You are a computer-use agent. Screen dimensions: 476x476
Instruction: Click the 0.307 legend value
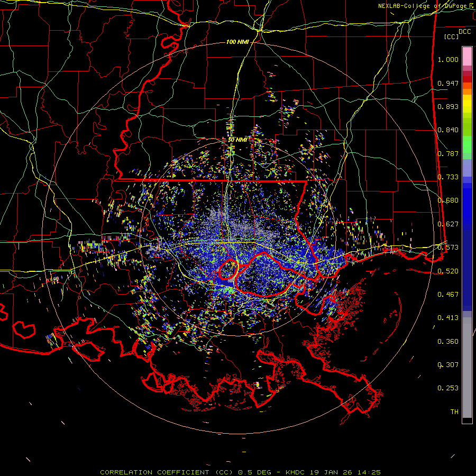448,365
